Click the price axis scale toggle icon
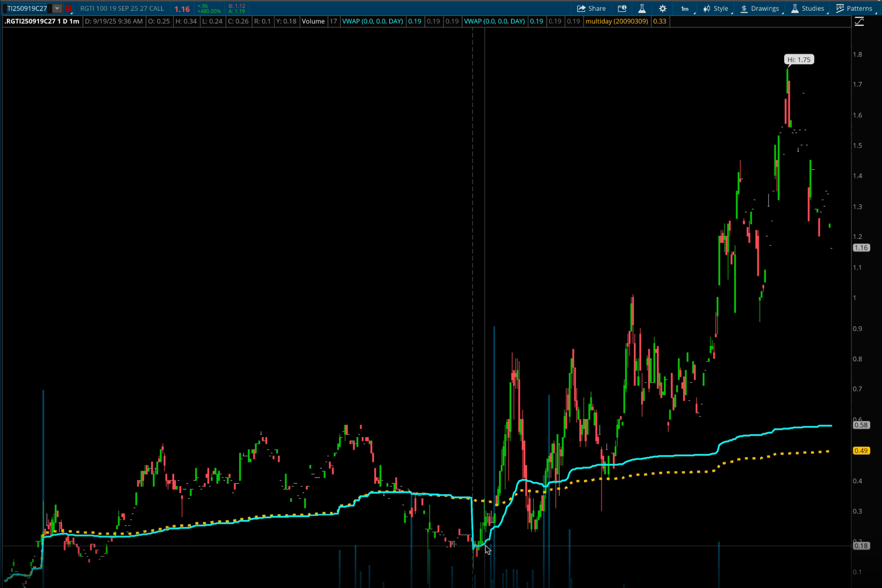882x588 pixels. click(859, 22)
